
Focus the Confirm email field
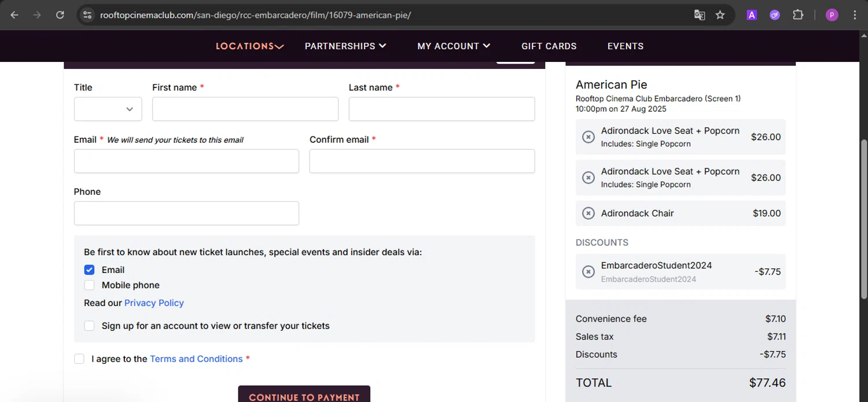tap(422, 161)
